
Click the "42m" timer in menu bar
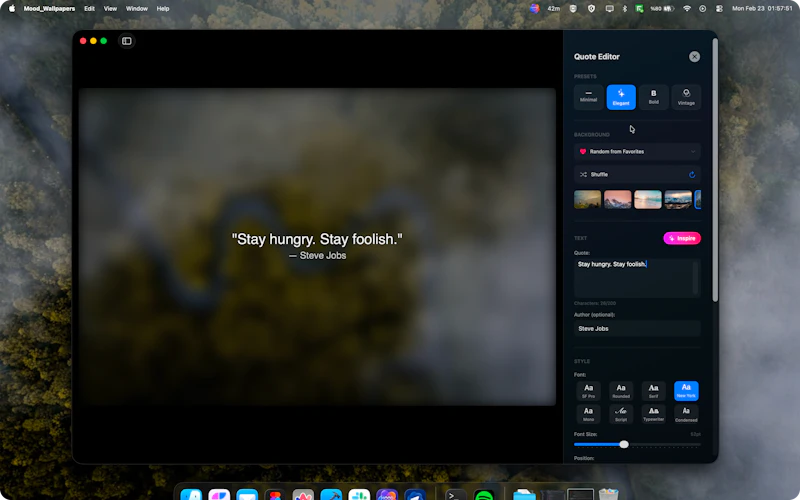pos(554,9)
